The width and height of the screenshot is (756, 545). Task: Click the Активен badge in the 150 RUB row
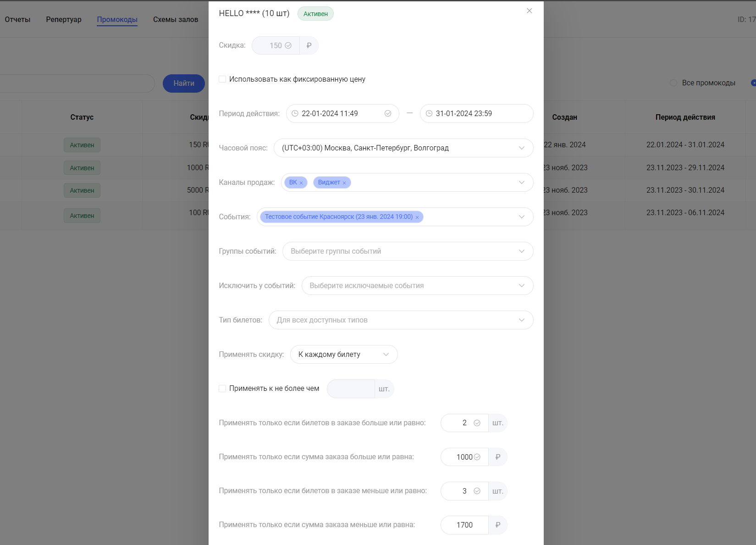pos(82,145)
